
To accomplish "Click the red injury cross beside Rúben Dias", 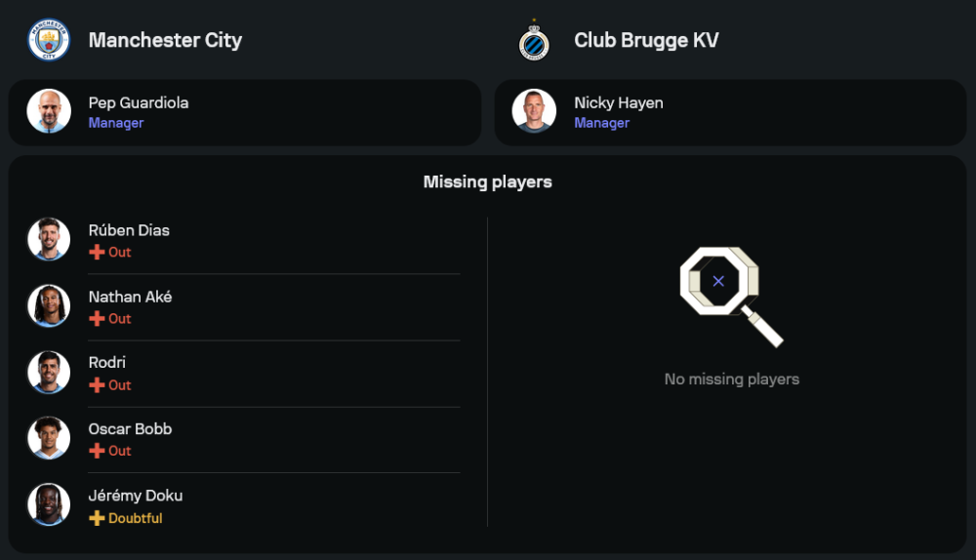I will (x=97, y=253).
